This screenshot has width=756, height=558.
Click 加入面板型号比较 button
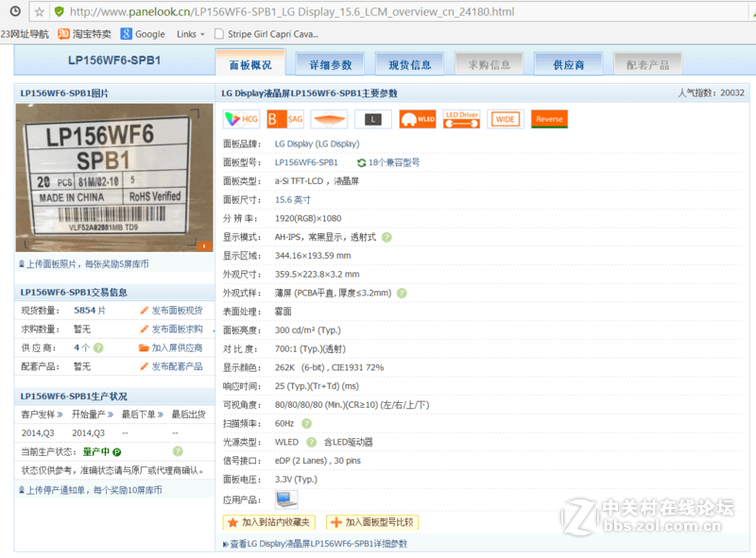point(372,522)
